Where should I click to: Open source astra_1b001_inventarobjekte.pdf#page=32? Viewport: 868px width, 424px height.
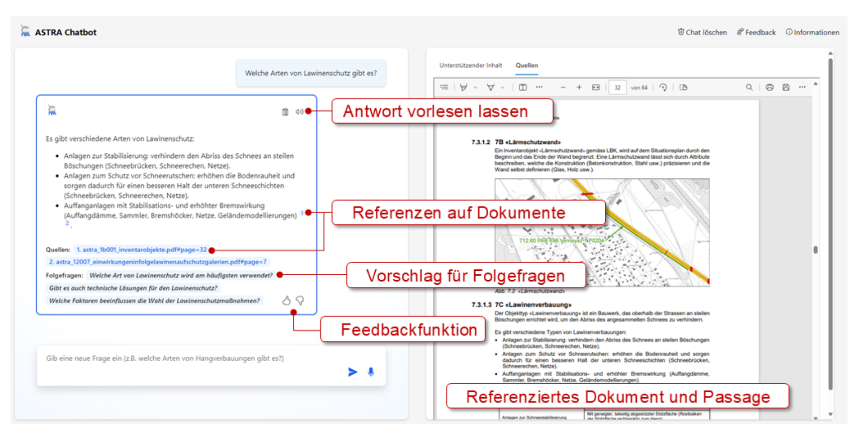(142, 250)
